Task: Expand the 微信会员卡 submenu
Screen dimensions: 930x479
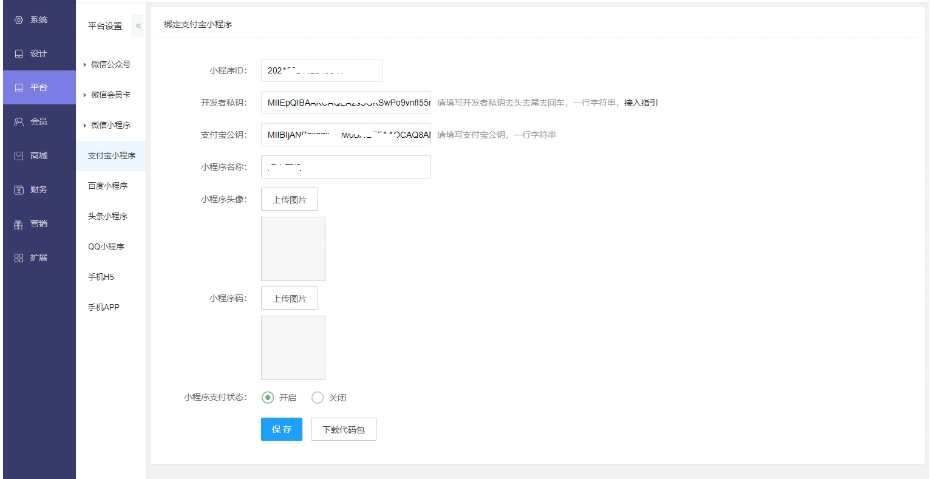Action: (x=110, y=95)
